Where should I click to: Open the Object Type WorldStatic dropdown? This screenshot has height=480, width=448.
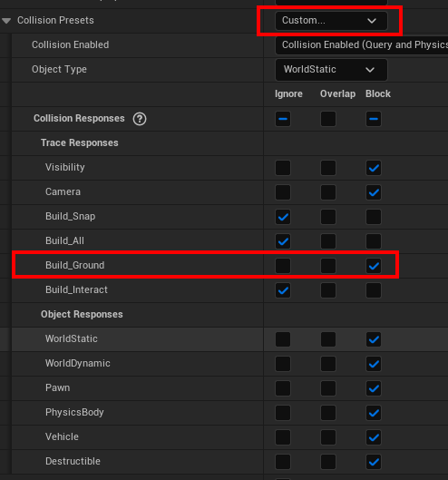click(331, 70)
